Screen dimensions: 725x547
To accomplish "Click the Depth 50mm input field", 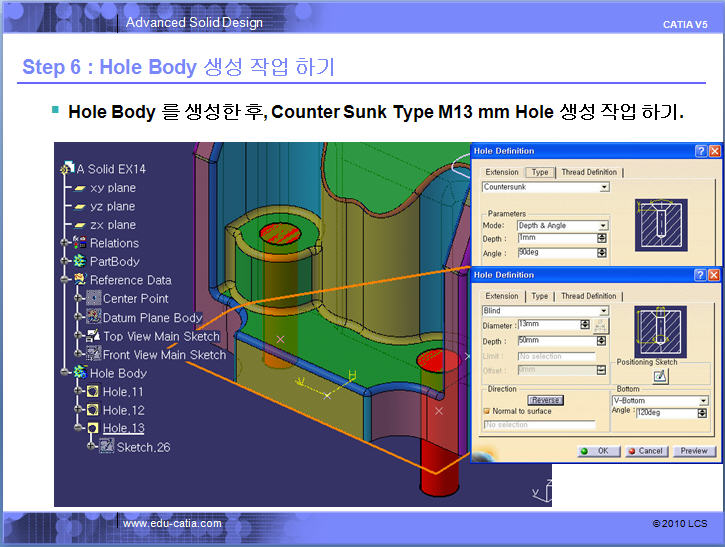I will tap(557, 341).
